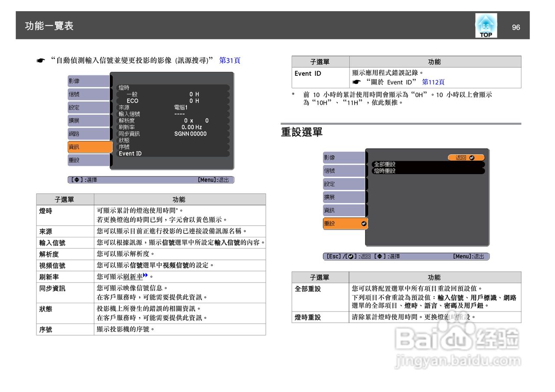The height and width of the screenshot is (392, 555).
Task: Click the 刷新率 glossary link
Action: pyautogui.click(x=132, y=276)
